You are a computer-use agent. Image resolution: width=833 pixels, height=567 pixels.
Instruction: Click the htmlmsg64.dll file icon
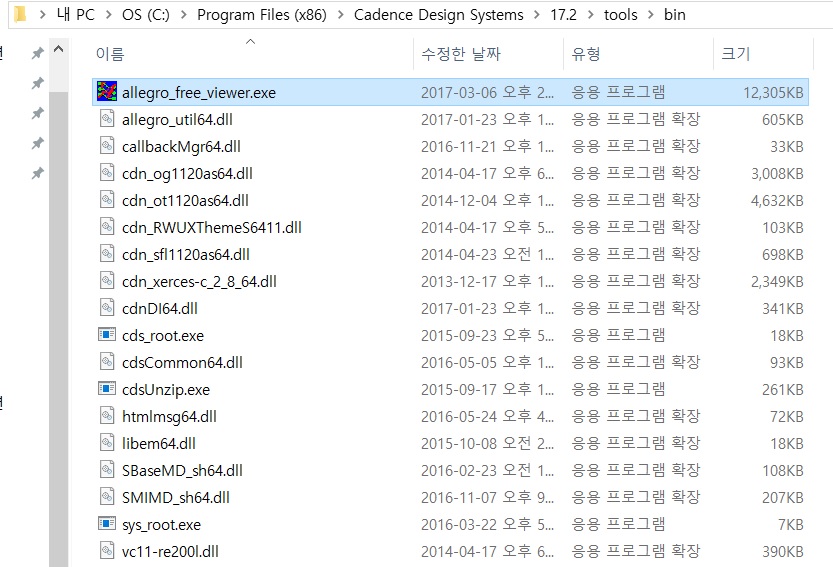pos(107,416)
